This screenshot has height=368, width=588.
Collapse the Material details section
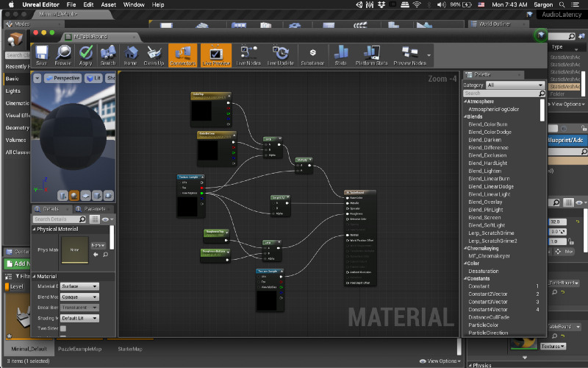pos(34,277)
